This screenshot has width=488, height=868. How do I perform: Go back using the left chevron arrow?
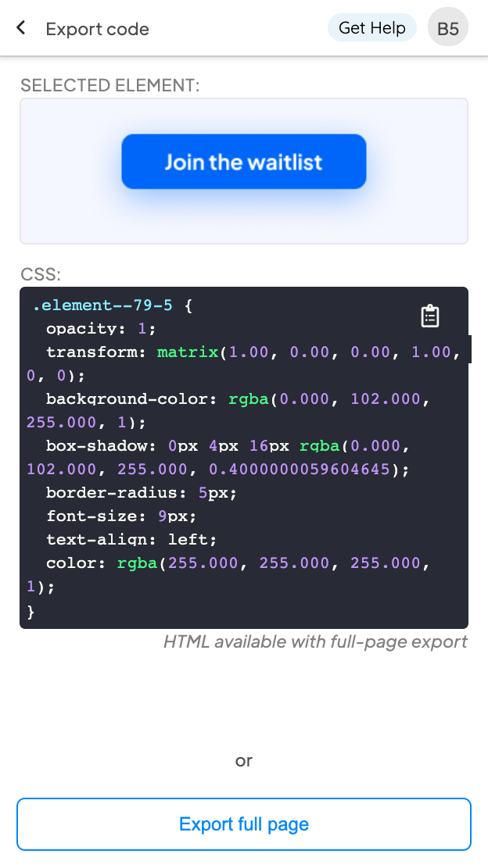click(x=21, y=28)
